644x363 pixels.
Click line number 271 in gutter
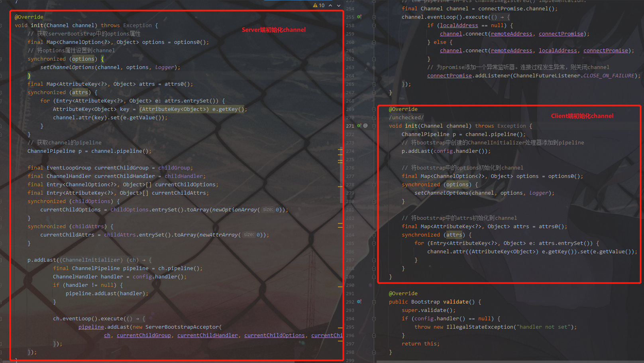click(x=350, y=126)
